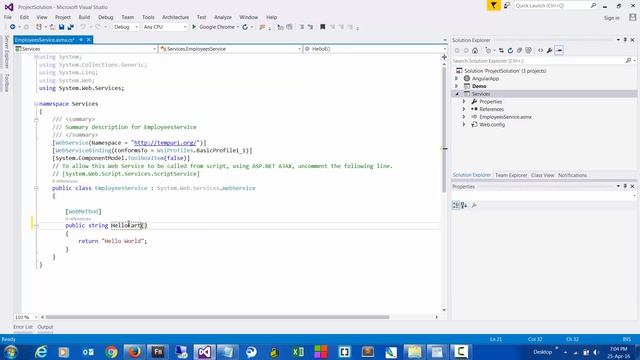Click the Save All toolbar icon
The height and width of the screenshot is (360, 640).
(x=71, y=27)
